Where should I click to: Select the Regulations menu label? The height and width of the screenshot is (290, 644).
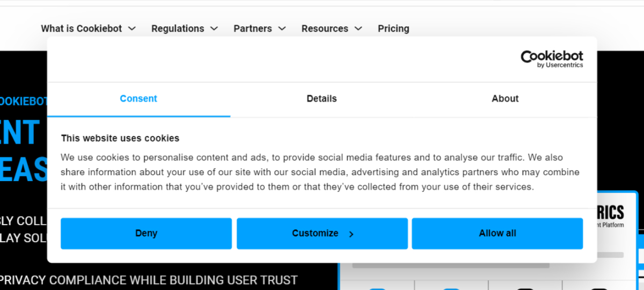coord(178,28)
